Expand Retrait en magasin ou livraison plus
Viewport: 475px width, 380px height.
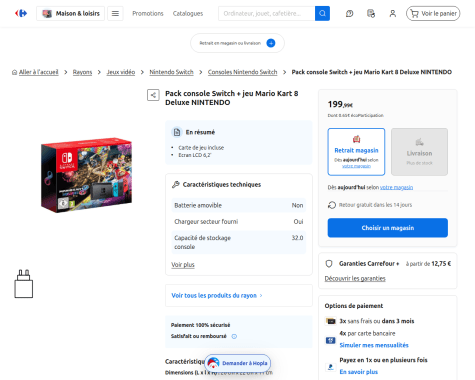271,43
